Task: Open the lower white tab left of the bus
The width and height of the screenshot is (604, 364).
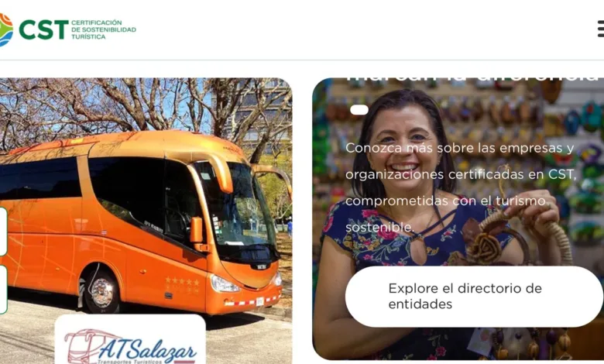Action: (3, 290)
